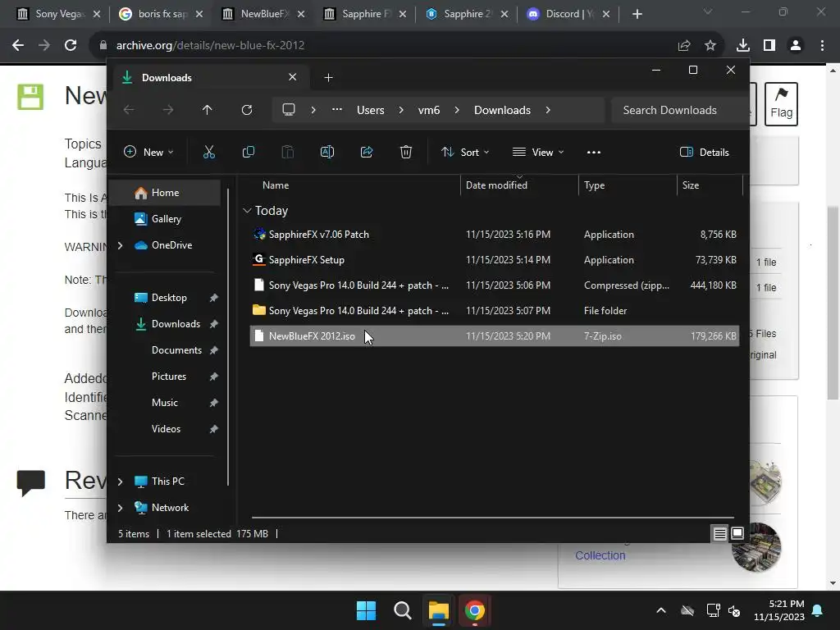This screenshot has width=840, height=630.
Task: Select Gallery in navigation pane
Action: pyautogui.click(x=165, y=219)
